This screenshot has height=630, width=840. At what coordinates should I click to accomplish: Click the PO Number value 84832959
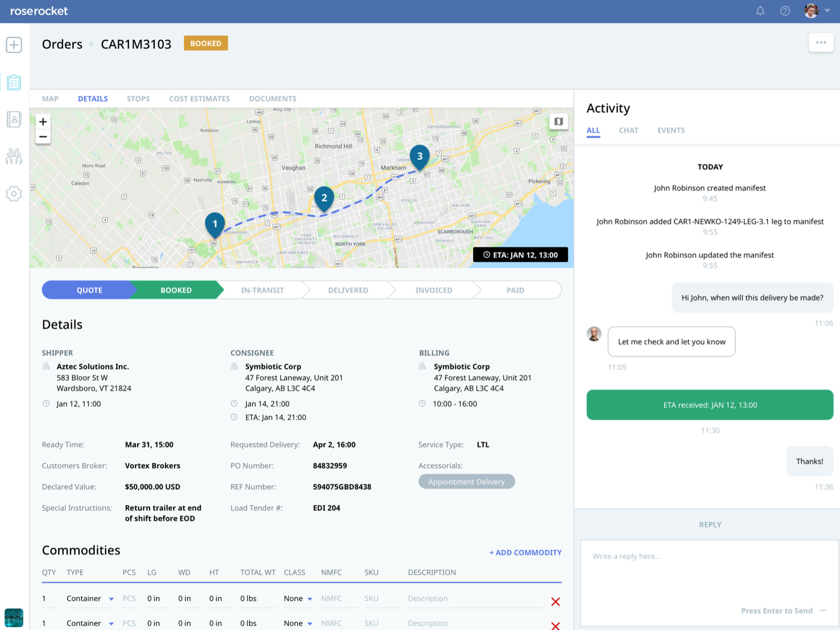click(330, 466)
